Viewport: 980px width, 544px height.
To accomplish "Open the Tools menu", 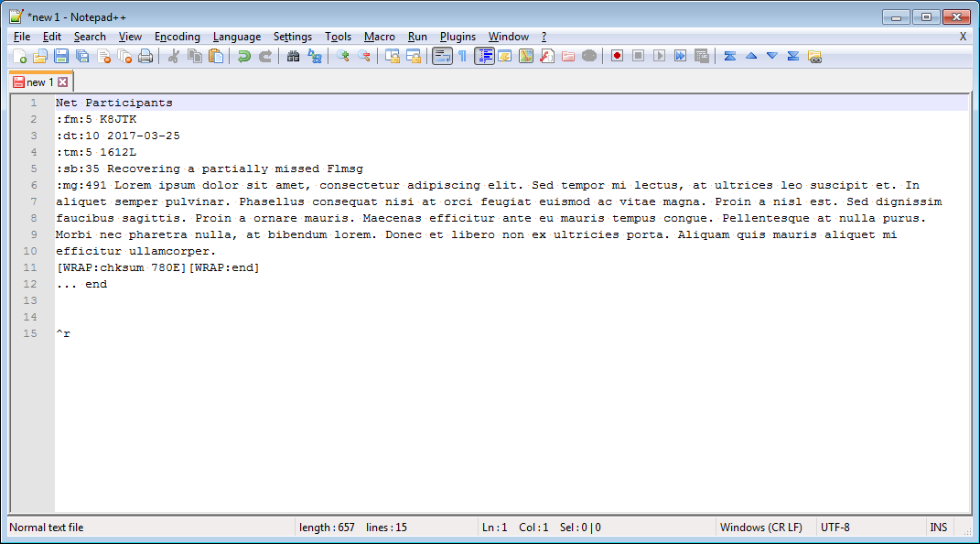I will (339, 37).
